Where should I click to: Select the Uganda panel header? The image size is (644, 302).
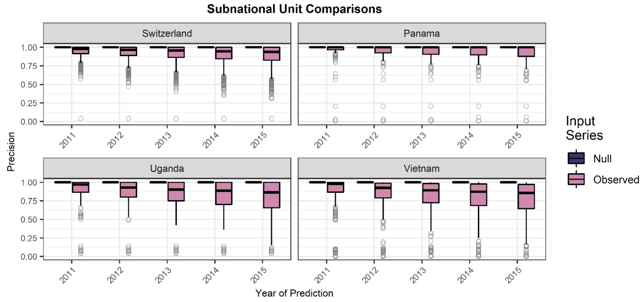pos(167,169)
